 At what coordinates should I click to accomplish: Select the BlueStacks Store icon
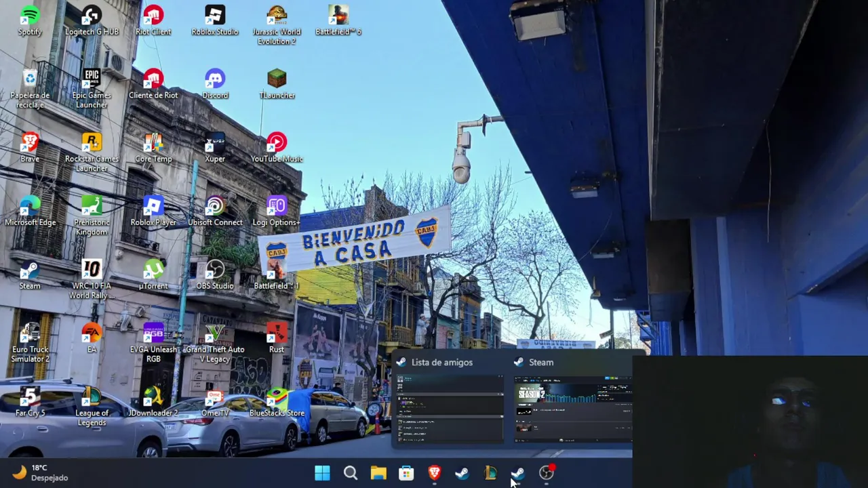tap(277, 403)
